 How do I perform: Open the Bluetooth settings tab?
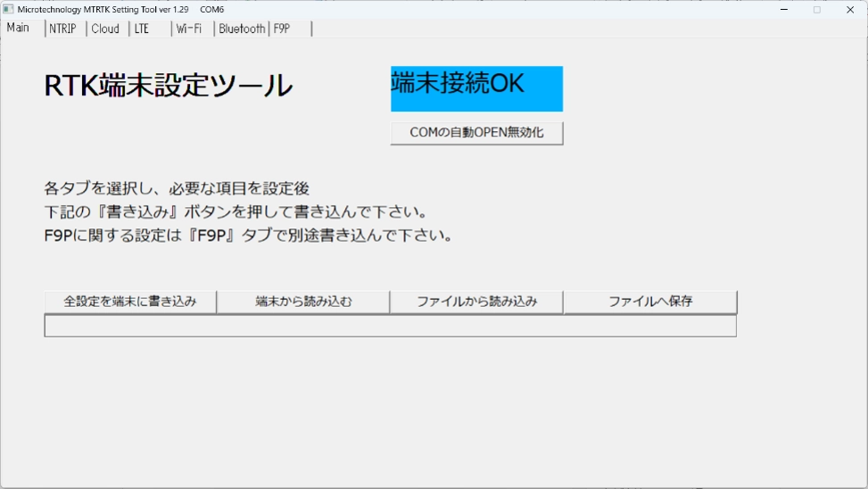coord(242,29)
